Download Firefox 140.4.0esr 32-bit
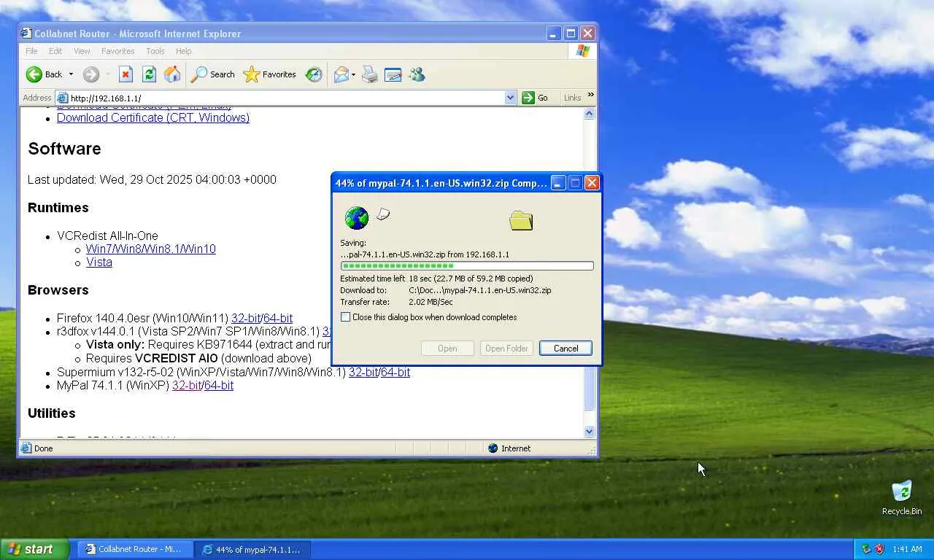This screenshot has height=560, width=934. click(246, 318)
